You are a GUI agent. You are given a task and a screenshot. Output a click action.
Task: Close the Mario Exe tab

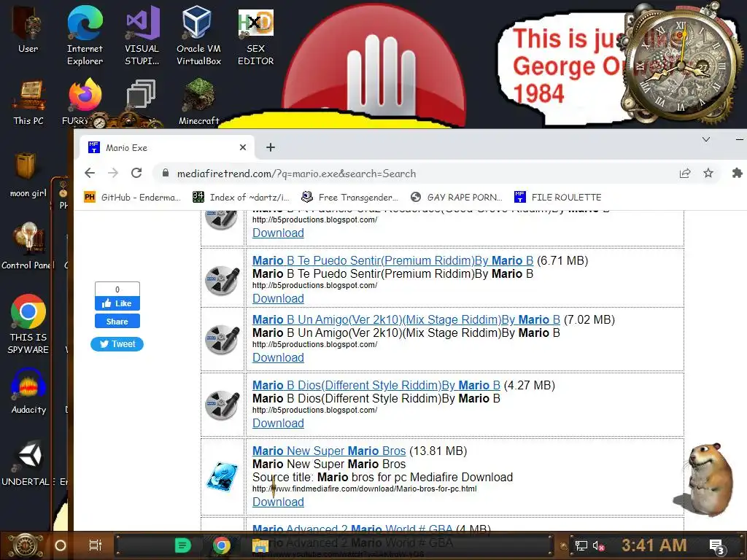(243, 147)
